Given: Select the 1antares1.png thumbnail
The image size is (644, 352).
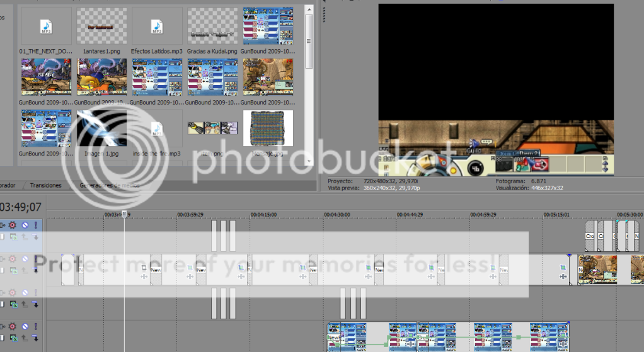Looking at the screenshot, I should click(102, 26).
